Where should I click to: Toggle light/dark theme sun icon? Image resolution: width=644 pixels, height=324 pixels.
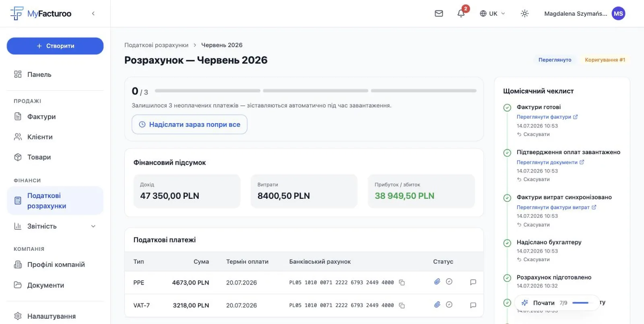point(524,14)
